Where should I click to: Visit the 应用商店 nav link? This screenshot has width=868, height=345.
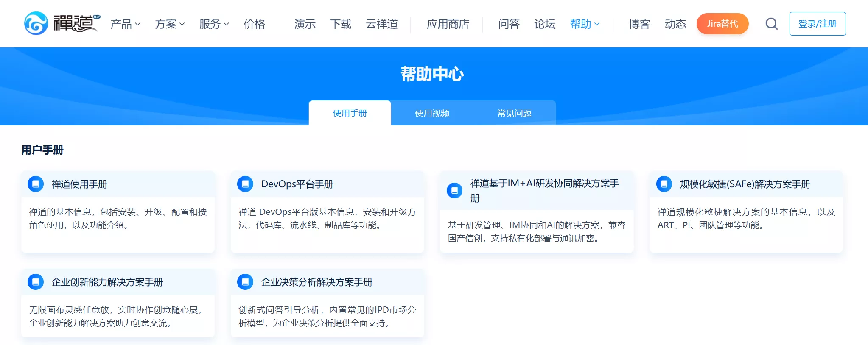click(448, 24)
